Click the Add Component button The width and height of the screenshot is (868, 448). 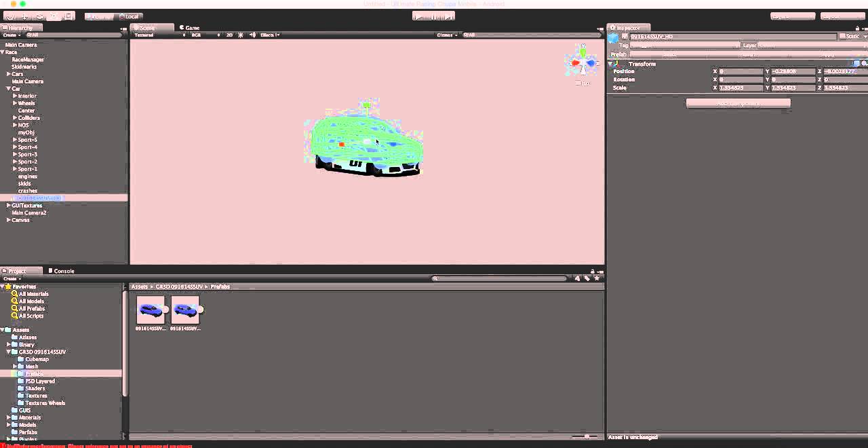pos(738,103)
